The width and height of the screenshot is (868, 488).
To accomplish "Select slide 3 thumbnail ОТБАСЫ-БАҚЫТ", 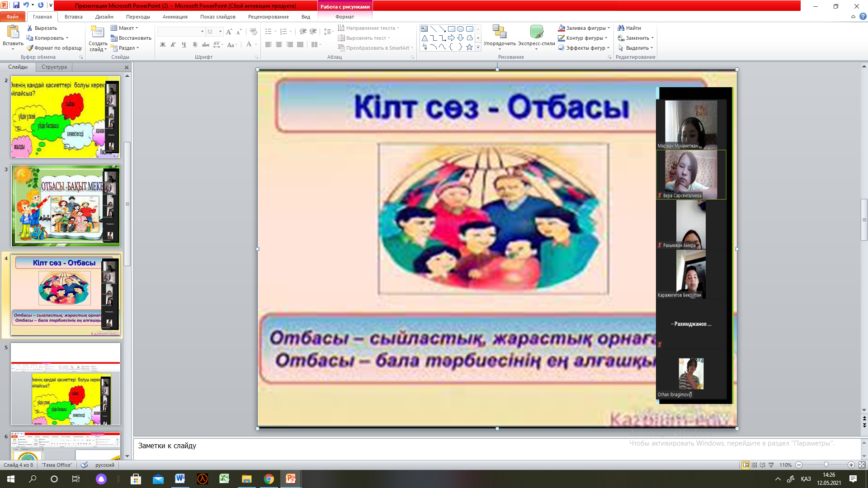I will [66, 206].
